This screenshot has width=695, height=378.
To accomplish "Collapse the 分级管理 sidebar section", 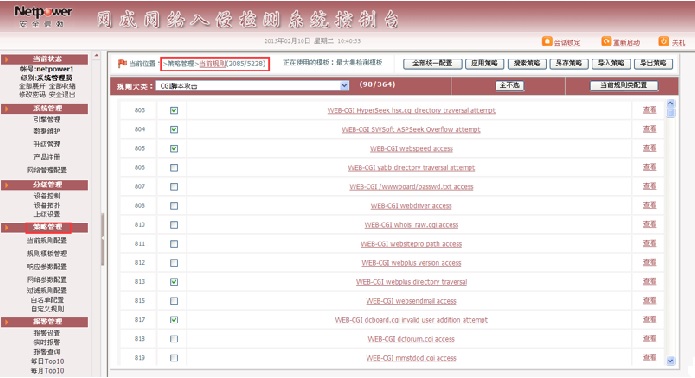I will coord(44,185).
